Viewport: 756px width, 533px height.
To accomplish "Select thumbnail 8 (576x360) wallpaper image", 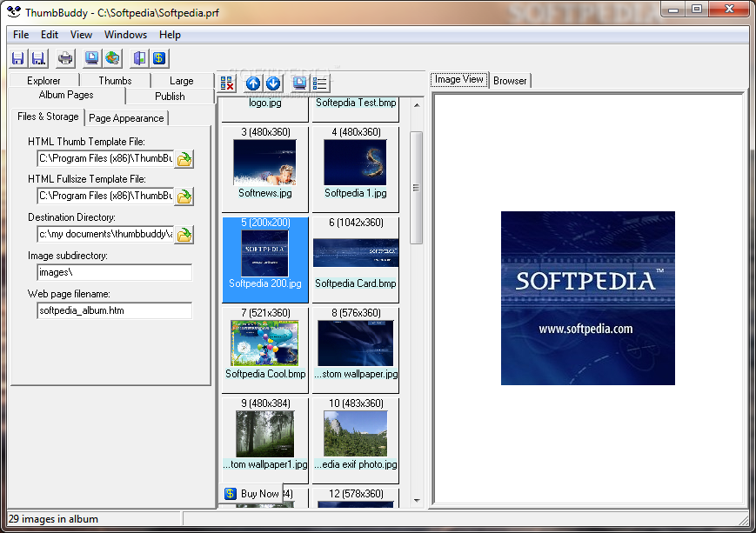I will [355, 350].
